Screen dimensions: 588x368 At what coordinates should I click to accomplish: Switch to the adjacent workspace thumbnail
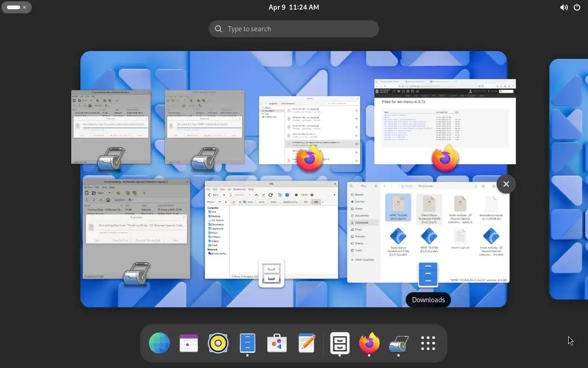pyautogui.click(x=569, y=179)
